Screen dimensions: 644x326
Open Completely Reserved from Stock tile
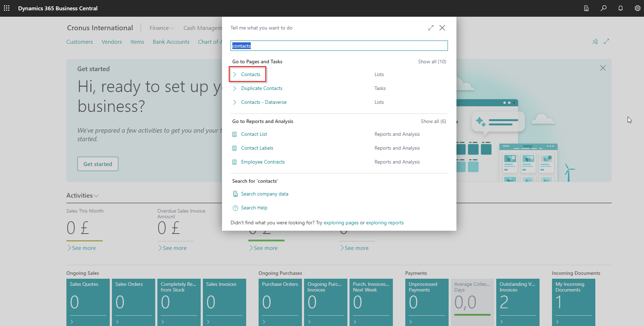[179, 302]
